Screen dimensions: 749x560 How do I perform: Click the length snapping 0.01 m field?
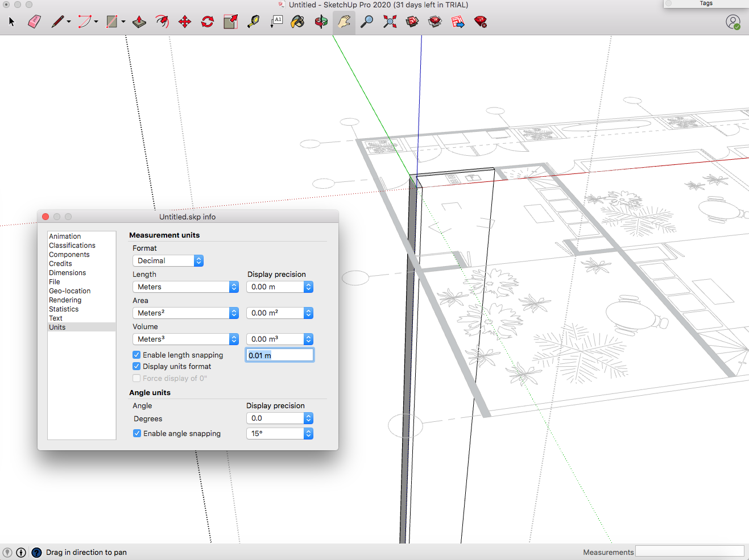[x=280, y=355]
